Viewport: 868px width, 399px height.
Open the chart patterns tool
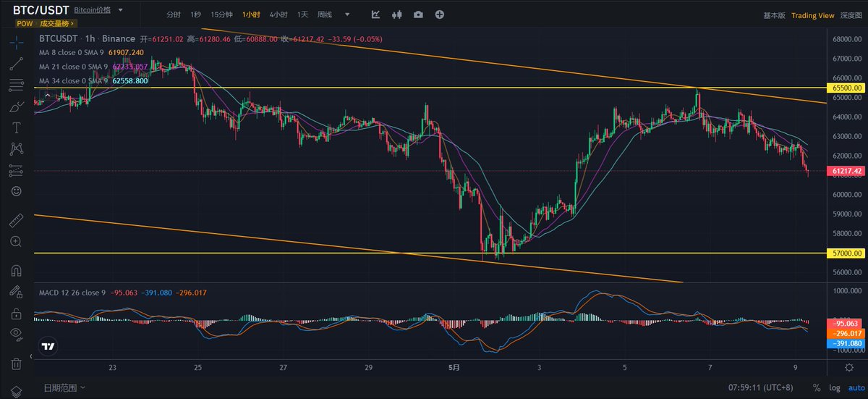coord(16,149)
